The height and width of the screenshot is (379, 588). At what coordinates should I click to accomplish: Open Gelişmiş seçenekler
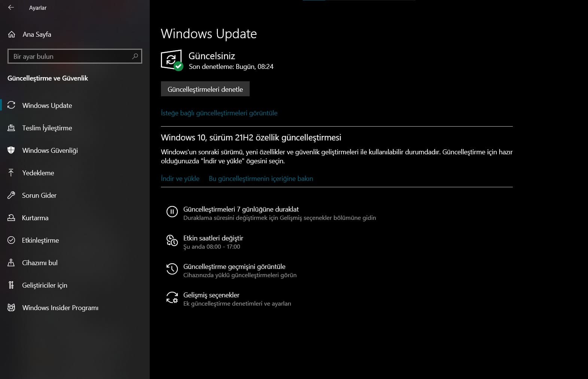click(211, 295)
